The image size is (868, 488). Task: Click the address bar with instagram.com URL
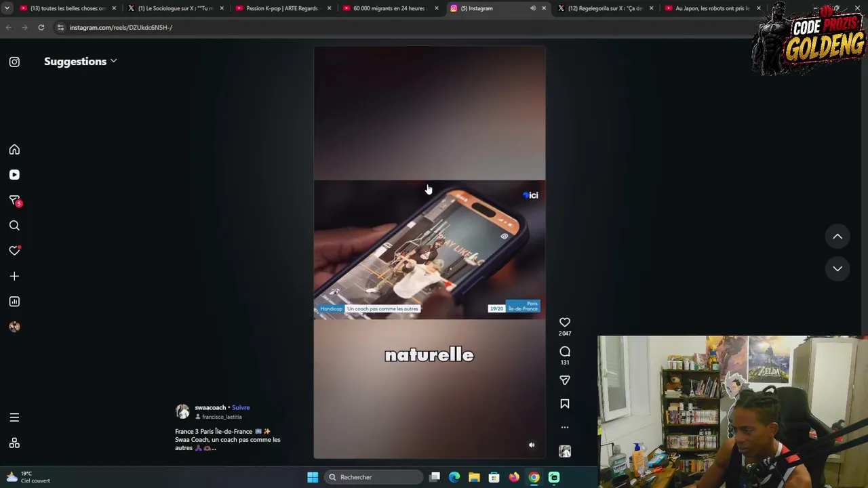(x=400, y=28)
